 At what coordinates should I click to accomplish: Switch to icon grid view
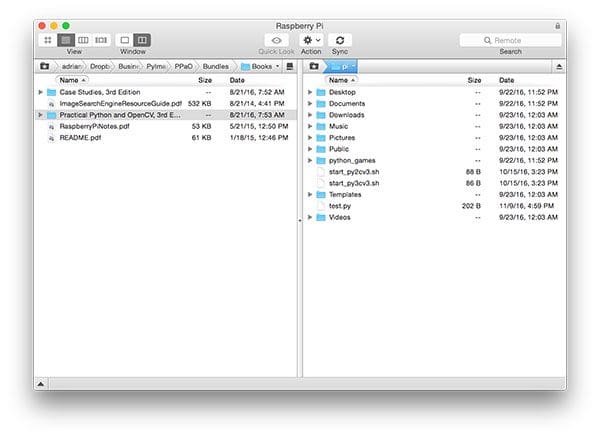(48, 40)
